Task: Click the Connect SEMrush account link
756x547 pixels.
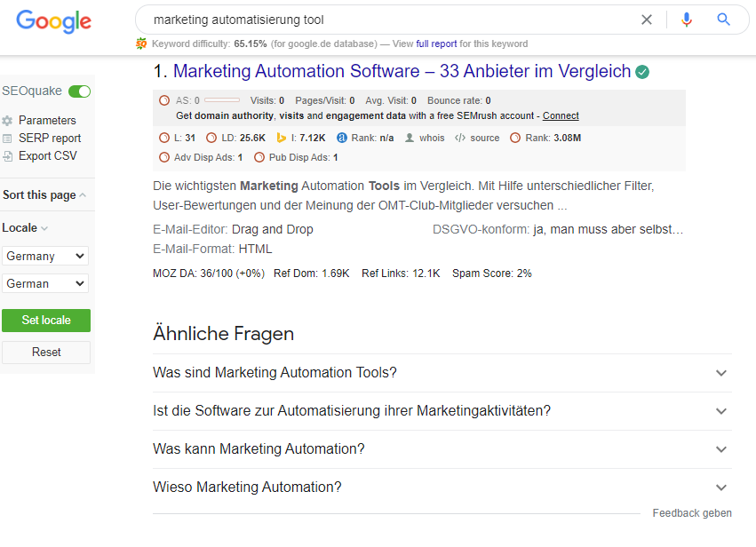Action: 561,115
